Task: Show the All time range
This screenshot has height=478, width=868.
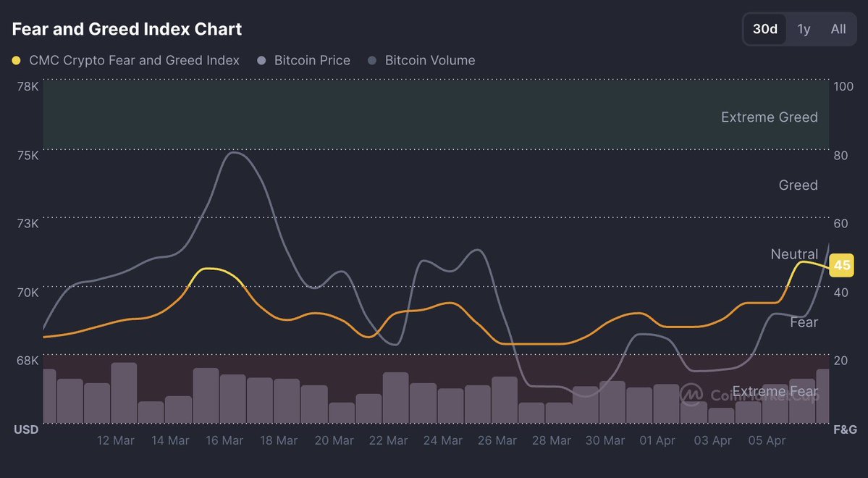Action: [x=838, y=29]
